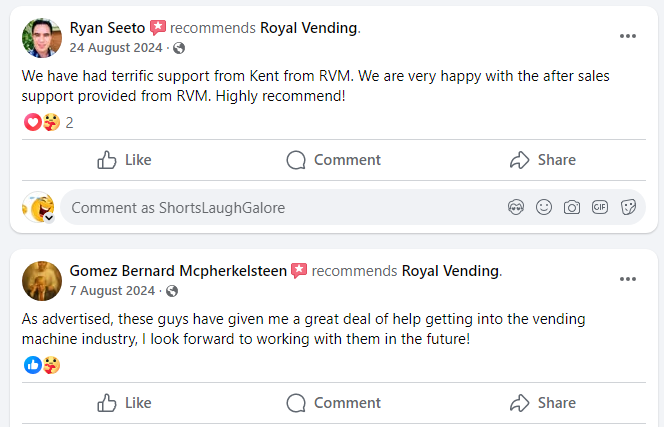This screenshot has width=664, height=427.
Task: Open Royal Vending link in Gomez's post
Action: point(449,271)
